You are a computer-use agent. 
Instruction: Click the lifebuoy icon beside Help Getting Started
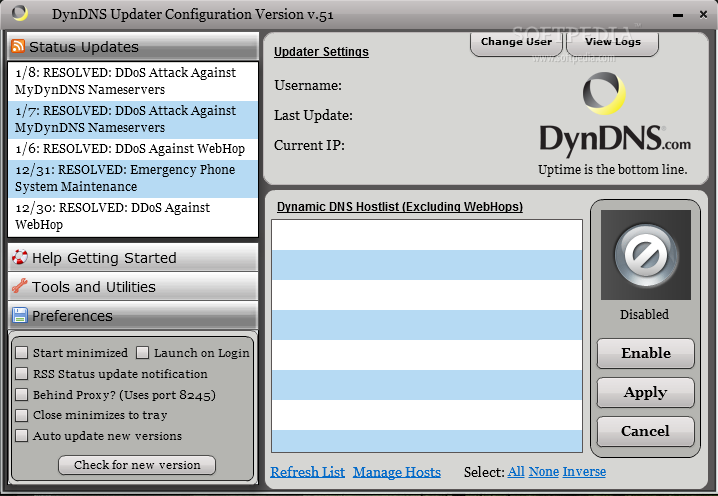click(19, 257)
